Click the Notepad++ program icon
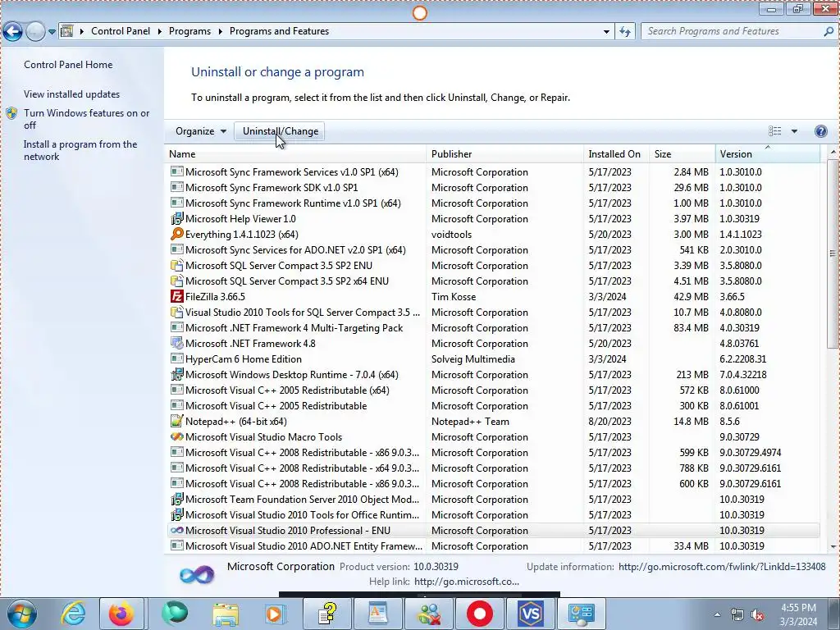The image size is (840, 630). tap(177, 421)
